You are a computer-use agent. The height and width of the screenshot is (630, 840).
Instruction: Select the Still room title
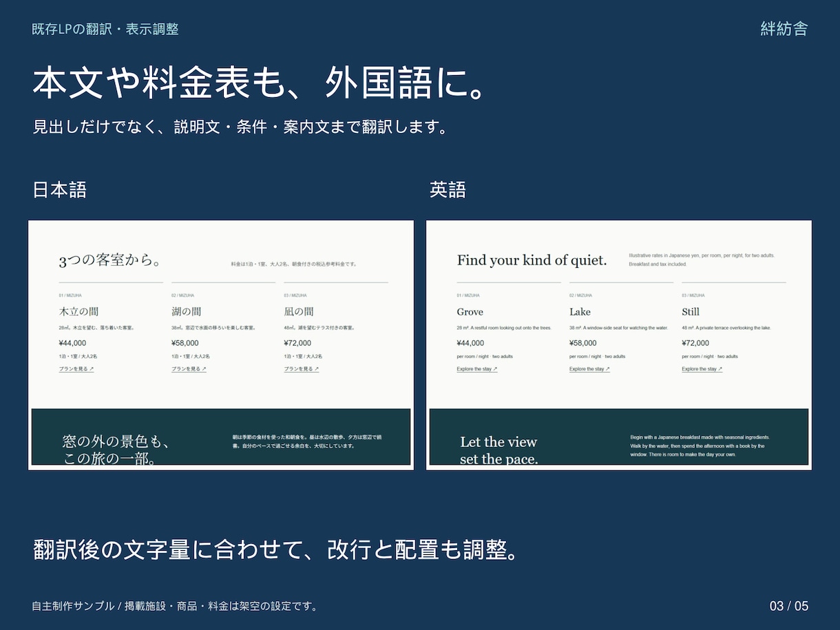coord(691,312)
